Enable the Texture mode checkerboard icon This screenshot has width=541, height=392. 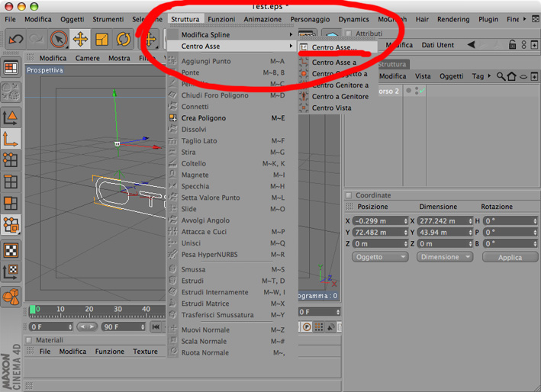[11, 250]
